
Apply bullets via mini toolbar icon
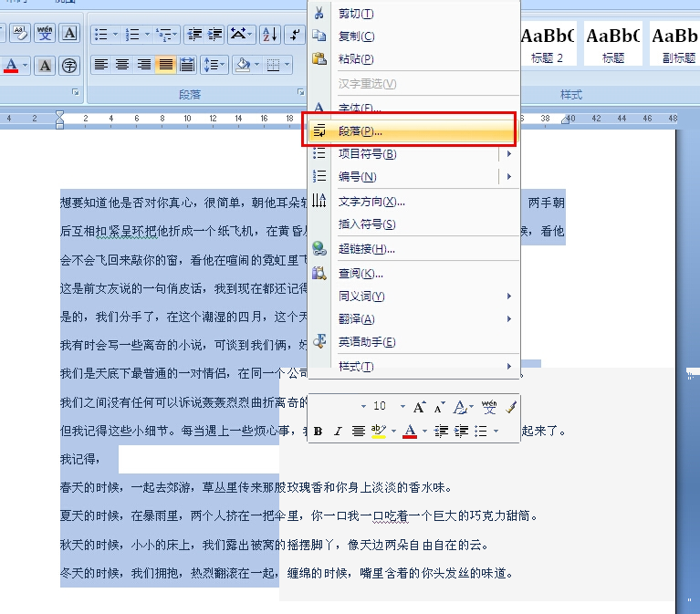(481, 431)
